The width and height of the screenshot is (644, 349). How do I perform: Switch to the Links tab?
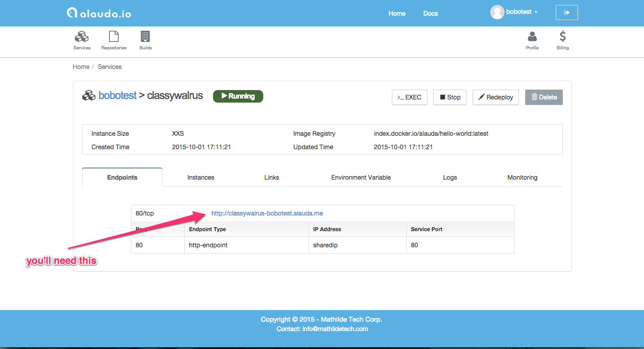272,177
